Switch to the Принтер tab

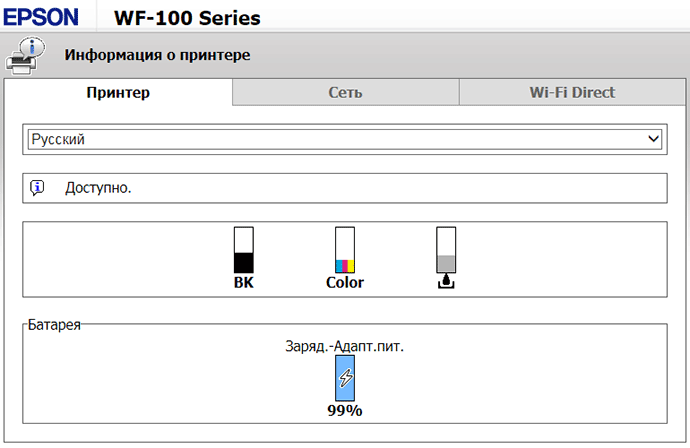[x=118, y=92]
